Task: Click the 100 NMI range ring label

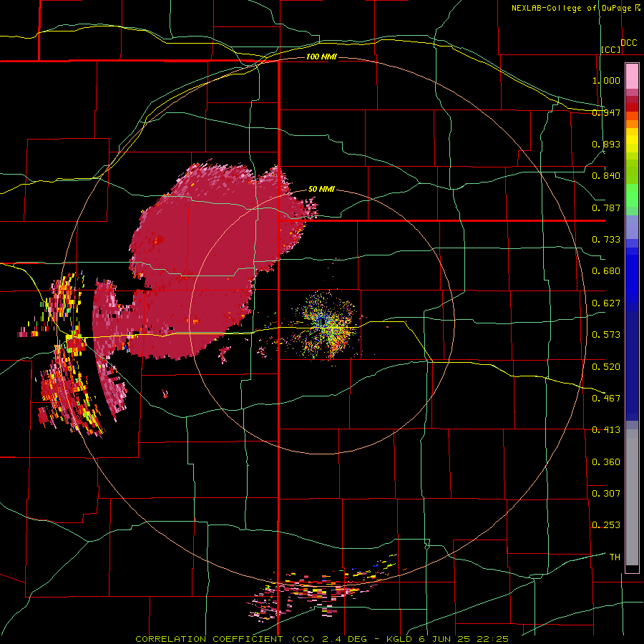Action: [x=321, y=57]
